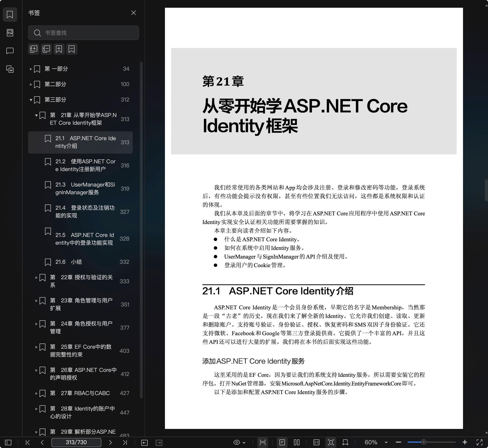The width and height of the screenshot is (488, 448).
Task: Go to previous page
Action: (x=42, y=442)
